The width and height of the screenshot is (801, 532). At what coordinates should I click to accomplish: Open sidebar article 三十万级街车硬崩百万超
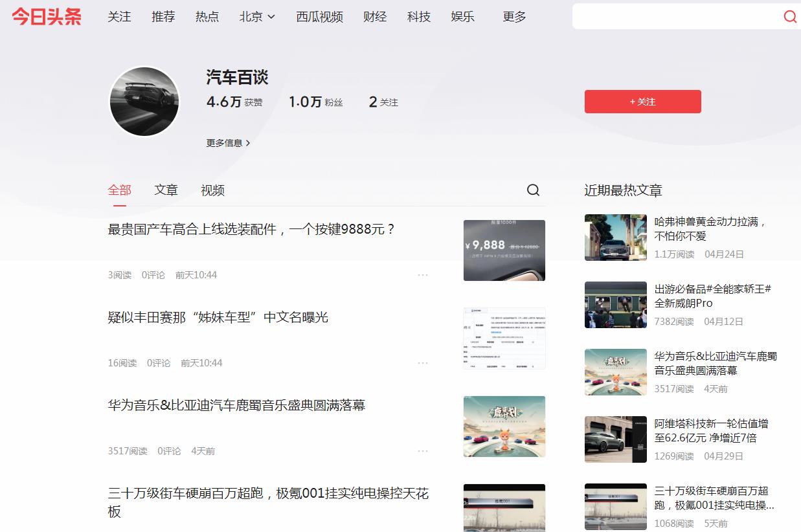pyautogui.click(x=714, y=498)
